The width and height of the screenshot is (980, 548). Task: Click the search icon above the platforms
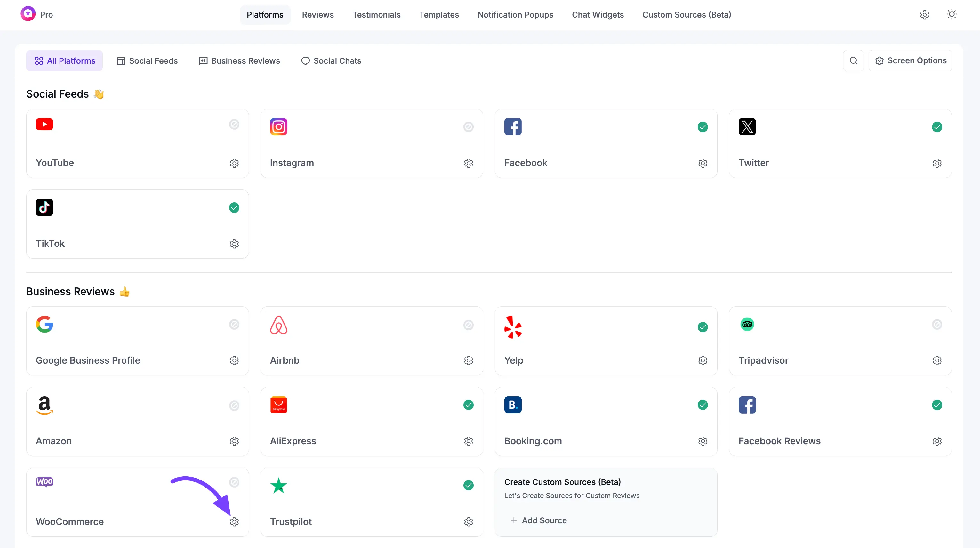[x=854, y=60]
